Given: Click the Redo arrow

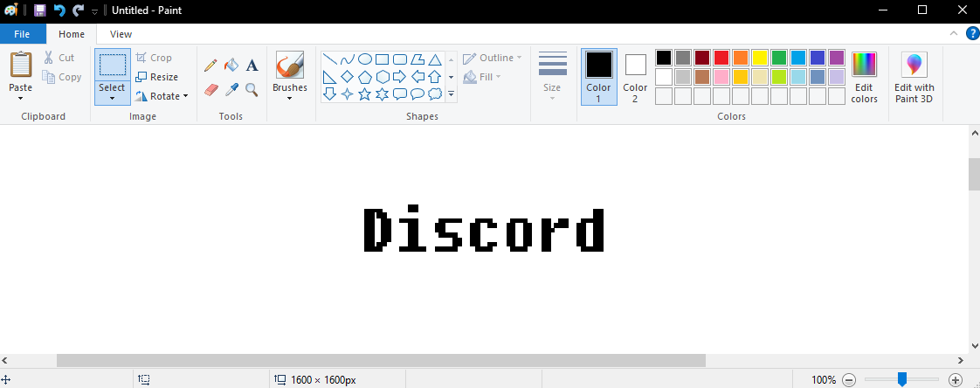Looking at the screenshot, I should point(78,10).
